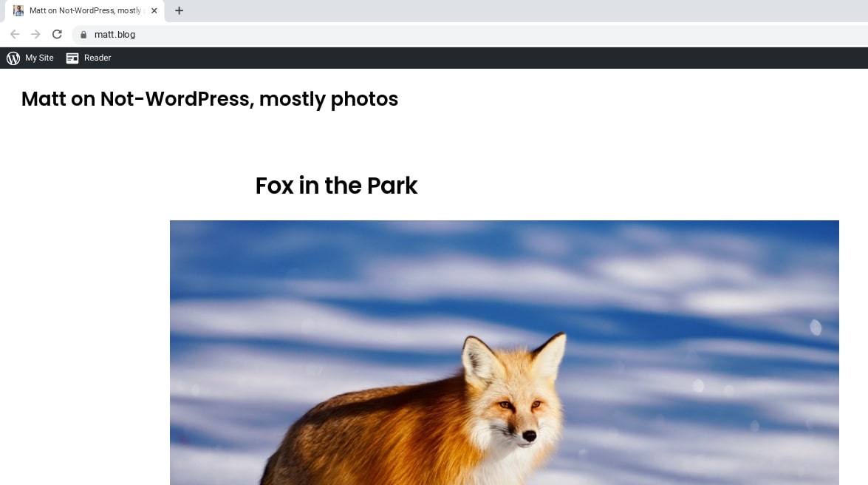This screenshot has width=868, height=485.
Task: Click the Reader newspaper icon
Action: point(72,58)
